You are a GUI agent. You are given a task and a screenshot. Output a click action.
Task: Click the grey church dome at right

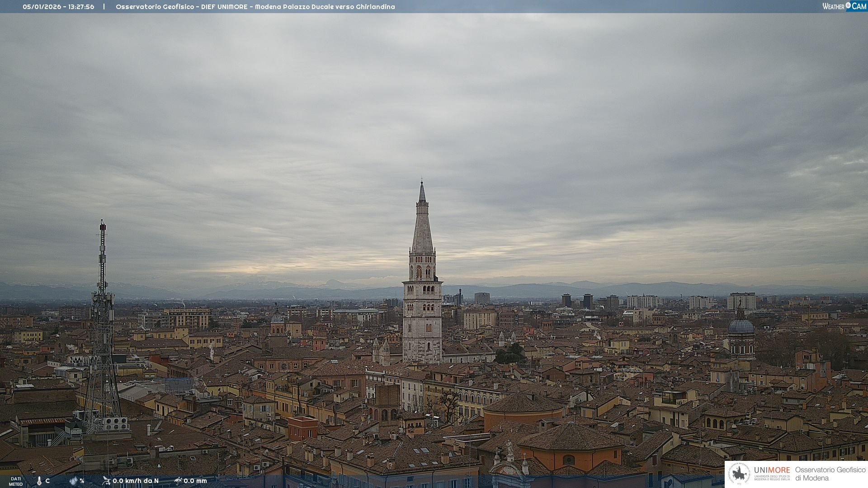(741, 326)
